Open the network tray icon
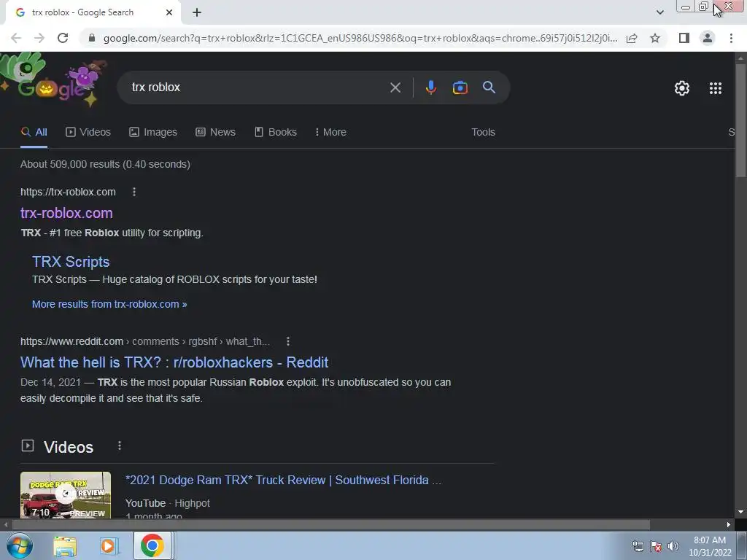This screenshot has width=747, height=560. tap(638, 546)
